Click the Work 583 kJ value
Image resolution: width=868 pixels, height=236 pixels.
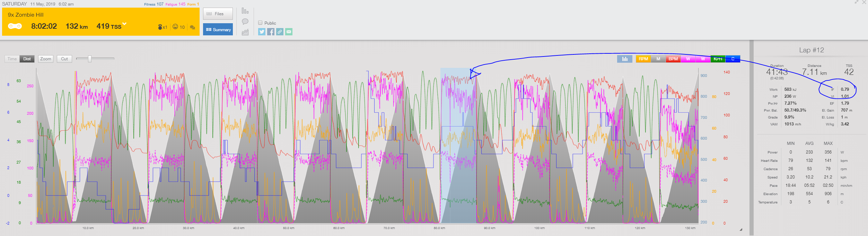pyautogui.click(x=790, y=89)
